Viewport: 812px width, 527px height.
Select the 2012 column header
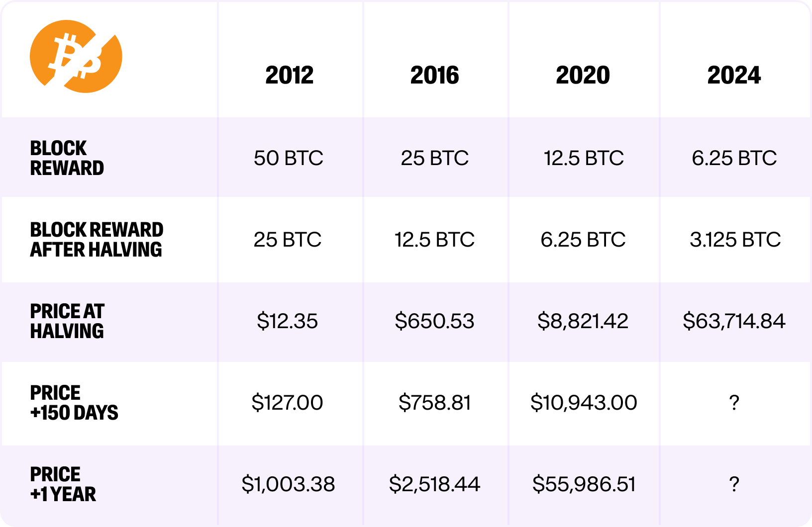click(290, 76)
